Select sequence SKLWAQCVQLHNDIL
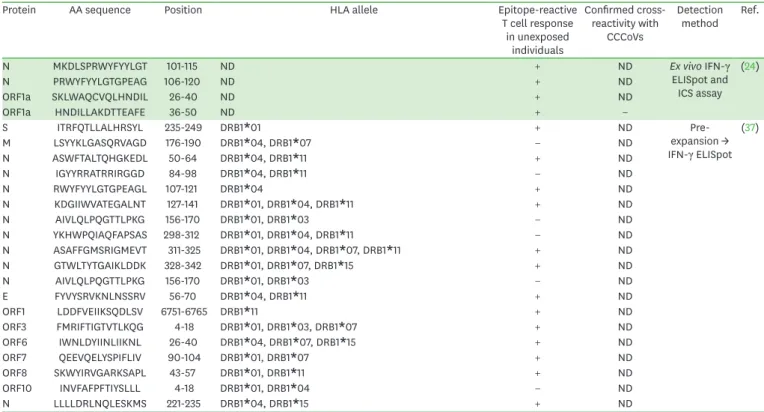This screenshot has width=764, height=412. (100, 97)
